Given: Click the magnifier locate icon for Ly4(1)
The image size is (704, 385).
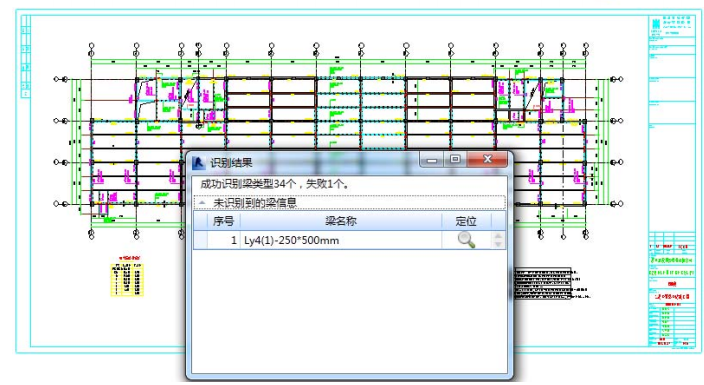Looking at the screenshot, I should [466, 240].
